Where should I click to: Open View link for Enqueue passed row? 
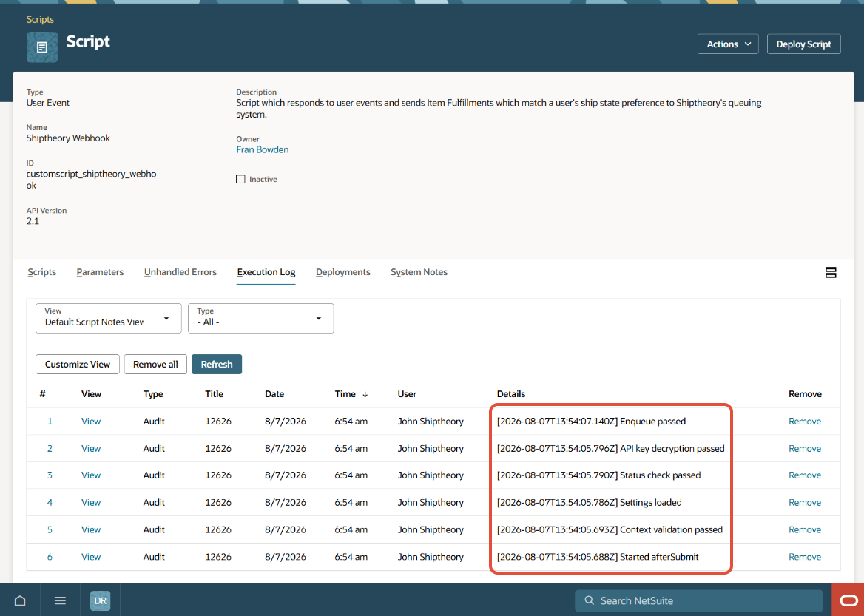tap(91, 422)
